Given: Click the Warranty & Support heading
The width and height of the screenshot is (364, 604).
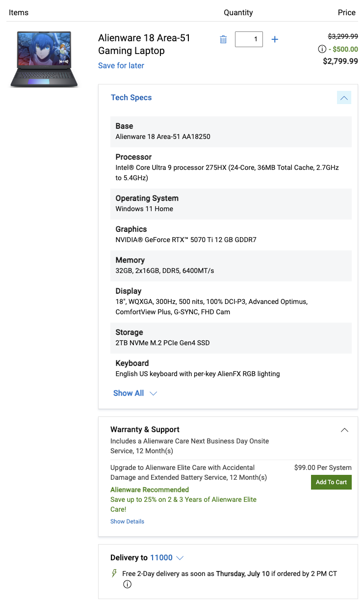Looking at the screenshot, I should click(145, 430).
